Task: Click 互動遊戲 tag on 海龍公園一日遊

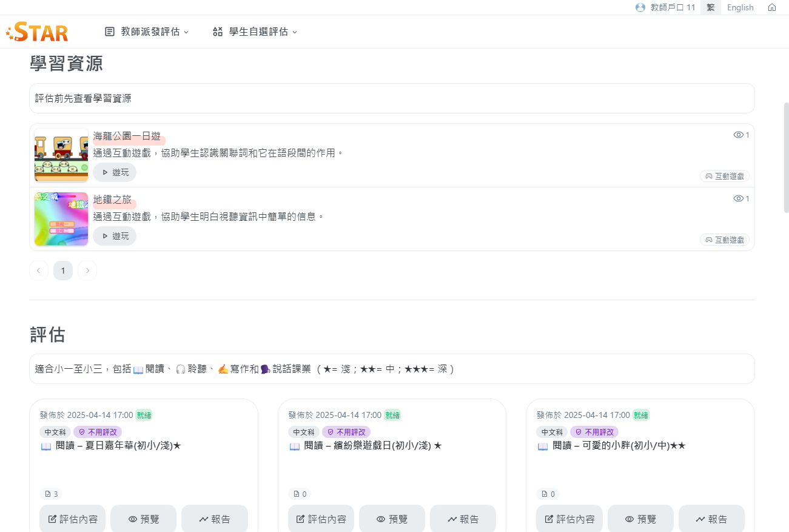Action: (724, 176)
